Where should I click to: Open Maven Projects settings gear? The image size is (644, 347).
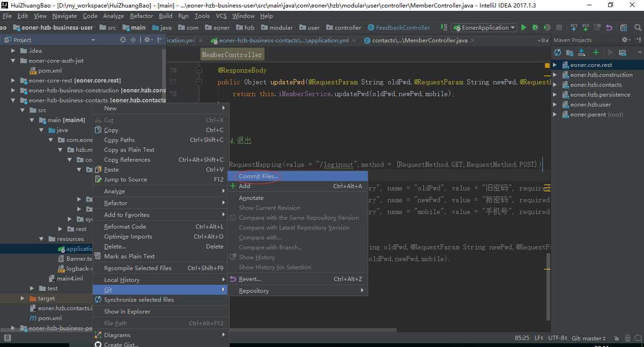[626, 40]
